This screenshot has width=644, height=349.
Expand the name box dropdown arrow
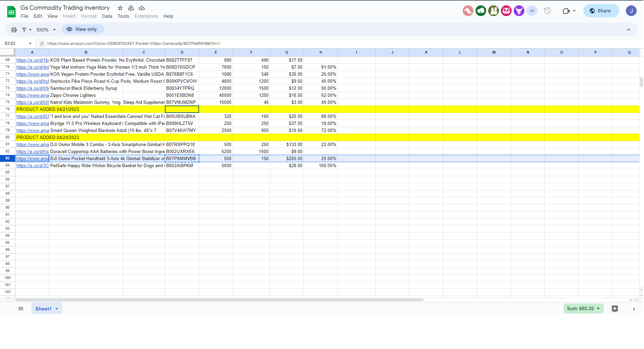click(x=30, y=44)
